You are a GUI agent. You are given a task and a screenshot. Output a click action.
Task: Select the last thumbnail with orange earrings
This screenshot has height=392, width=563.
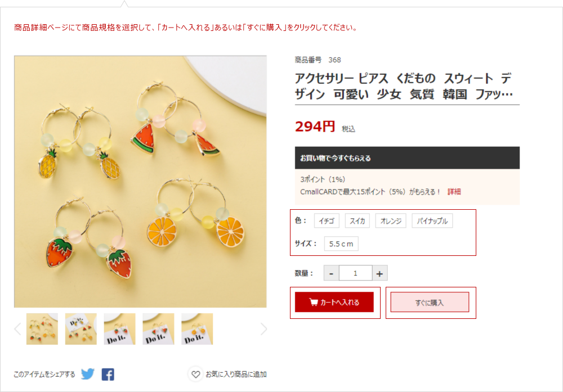click(197, 329)
